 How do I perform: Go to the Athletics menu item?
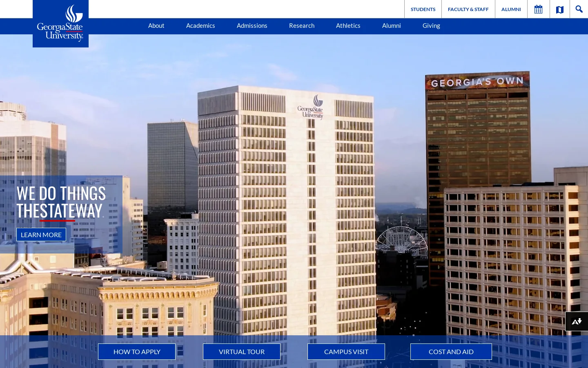348,26
